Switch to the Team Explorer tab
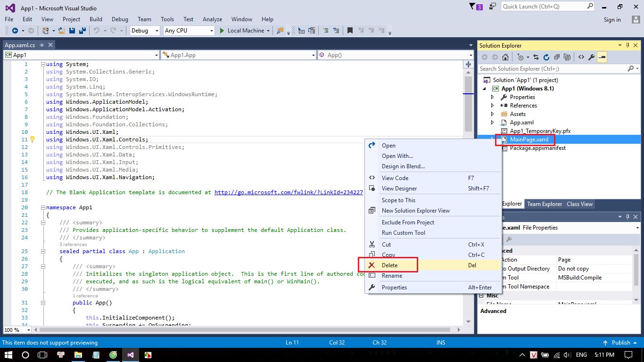The height and width of the screenshot is (362, 644). 545,204
